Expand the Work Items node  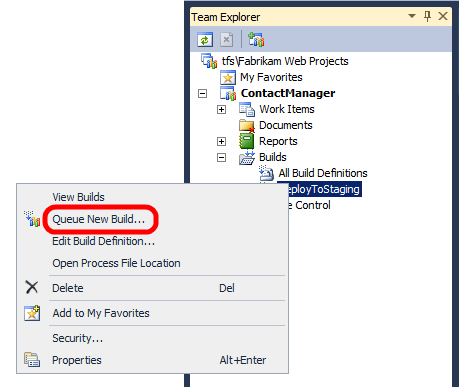221,109
